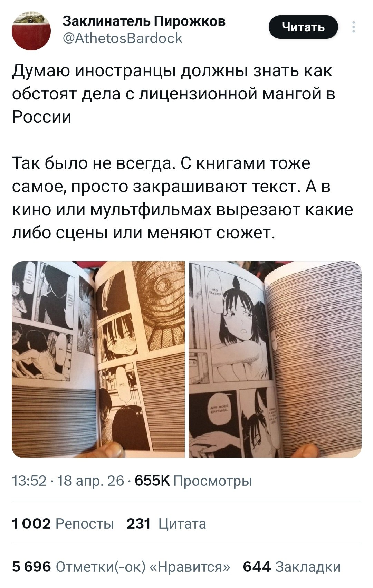Show the 231 Цитата quotes list
The height and width of the screenshot is (588, 373).
coord(166,524)
